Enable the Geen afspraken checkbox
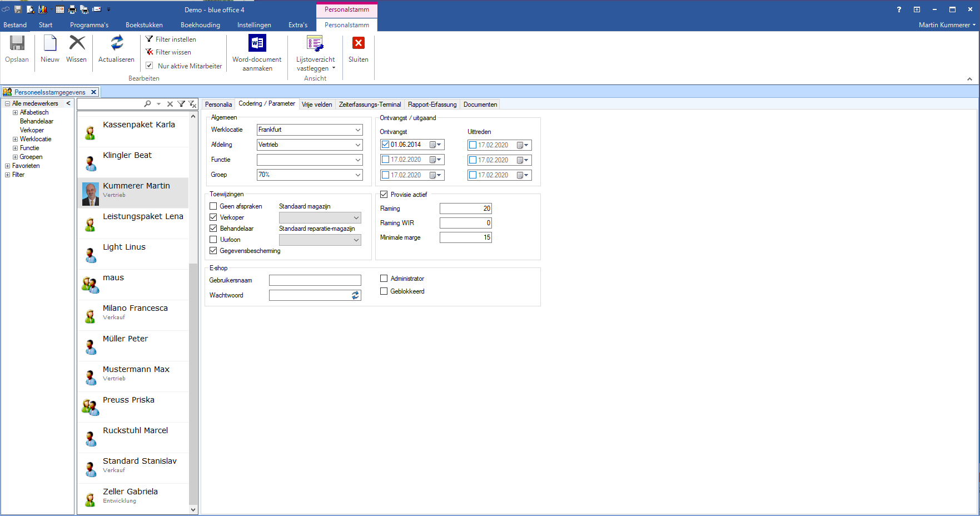Image resolution: width=980 pixels, height=516 pixels. (x=213, y=206)
